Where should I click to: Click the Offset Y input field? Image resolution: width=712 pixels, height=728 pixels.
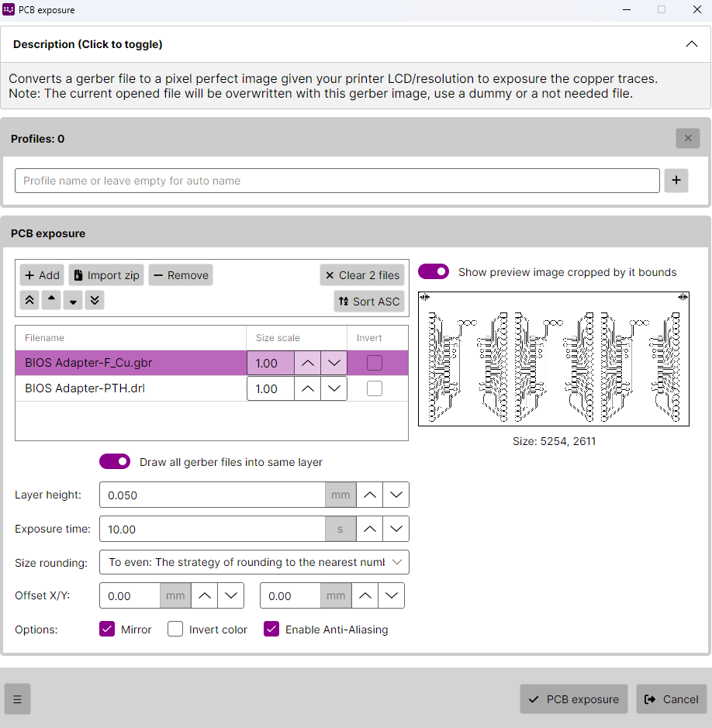pos(290,595)
